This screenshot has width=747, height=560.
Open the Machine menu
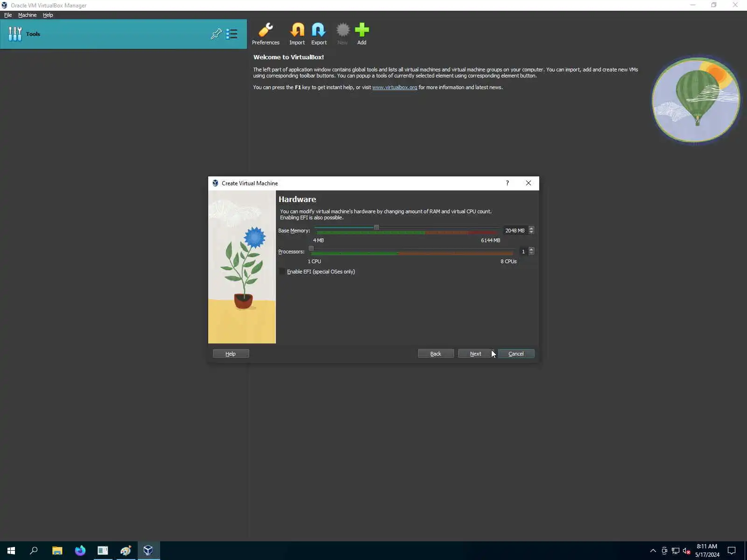[27, 15]
